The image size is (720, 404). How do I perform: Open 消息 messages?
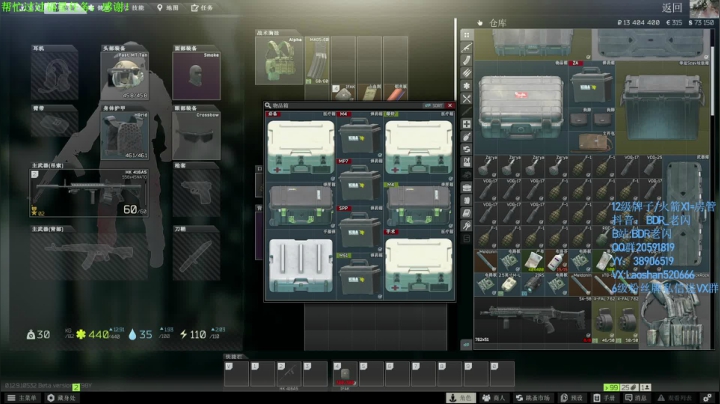[x=636, y=398]
